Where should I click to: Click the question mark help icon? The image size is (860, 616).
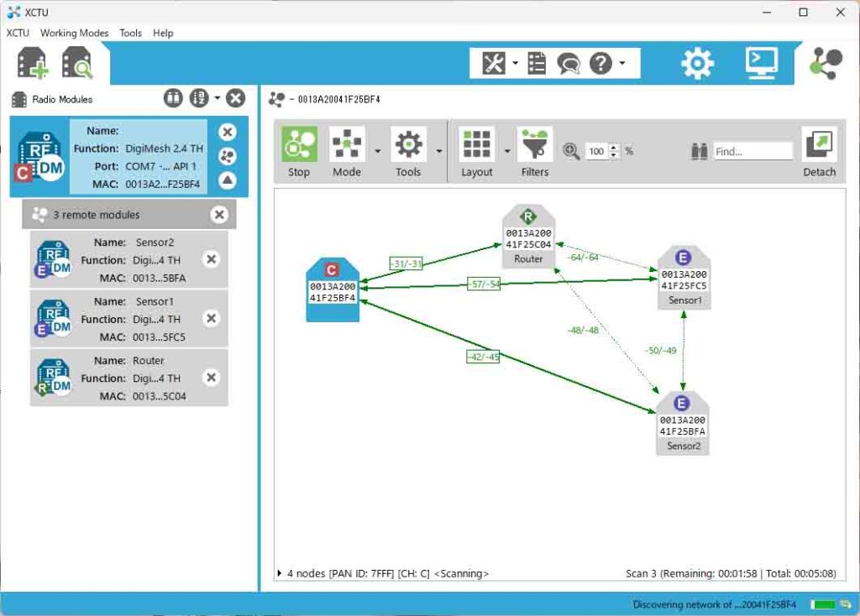point(600,63)
